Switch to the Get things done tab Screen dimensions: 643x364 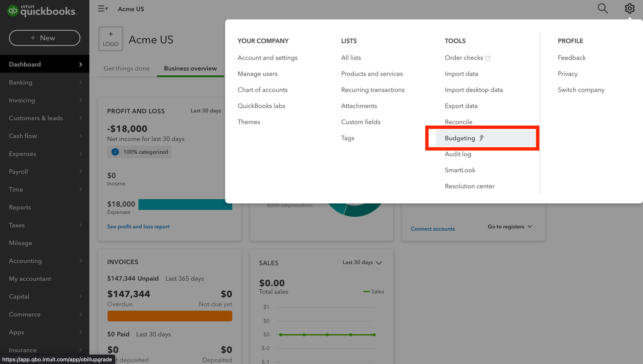(x=127, y=68)
